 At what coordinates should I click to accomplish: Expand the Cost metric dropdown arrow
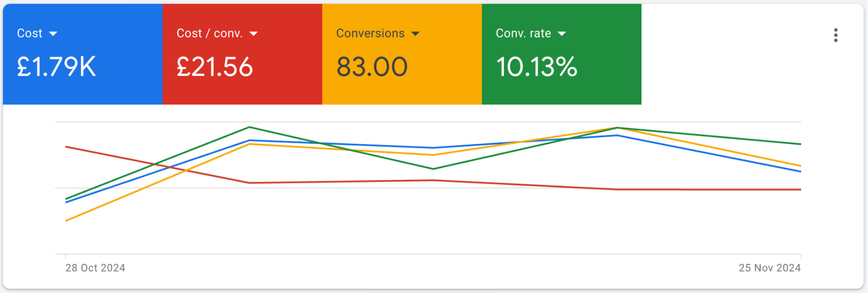(53, 34)
